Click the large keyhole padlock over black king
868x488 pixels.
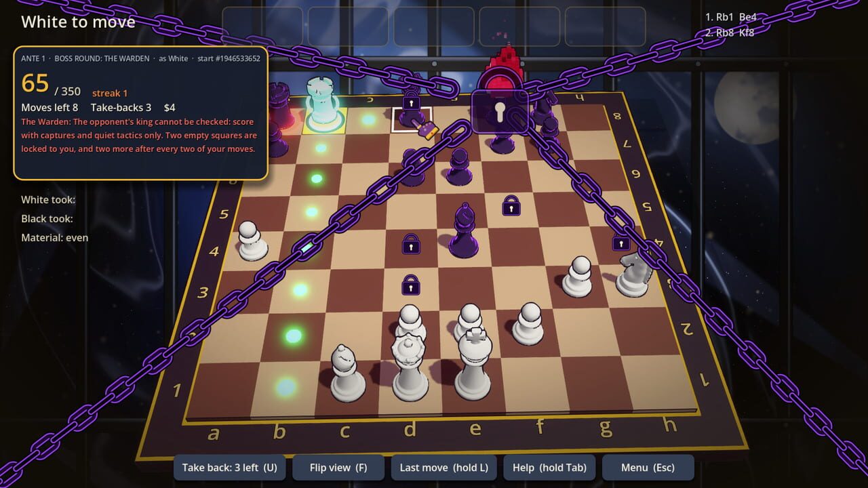pyautogui.click(x=500, y=110)
